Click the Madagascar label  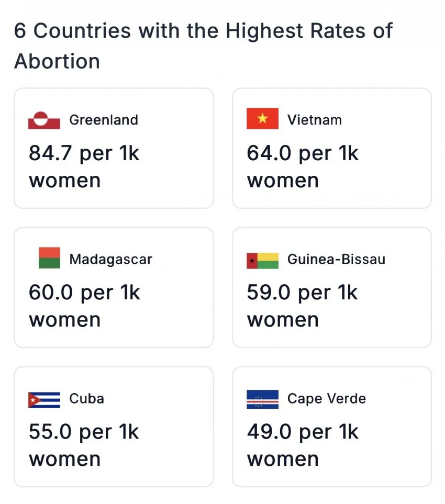110,260
